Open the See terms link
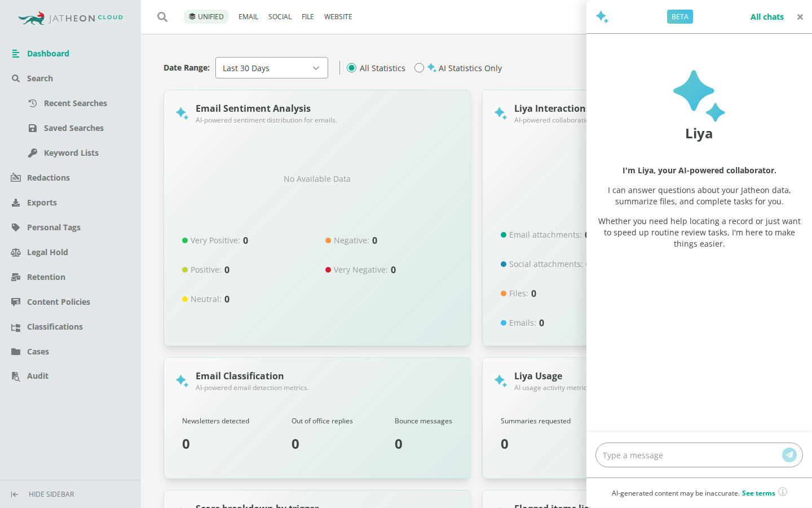The width and height of the screenshot is (812, 508). click(758, 493)
